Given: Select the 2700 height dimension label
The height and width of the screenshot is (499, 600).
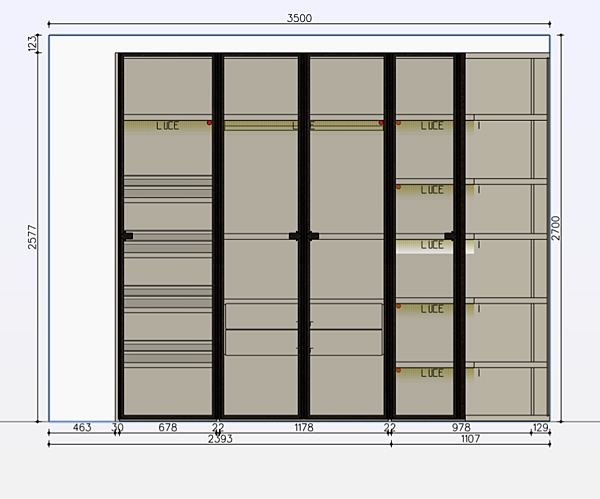Looking at the screenshot, I should tap(556, 228).
